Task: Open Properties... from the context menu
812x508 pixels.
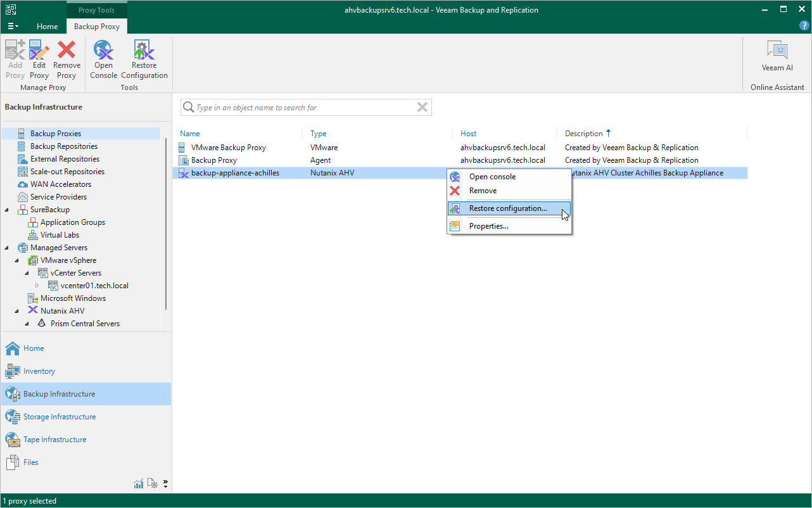Action: click(x=509, y=226)
